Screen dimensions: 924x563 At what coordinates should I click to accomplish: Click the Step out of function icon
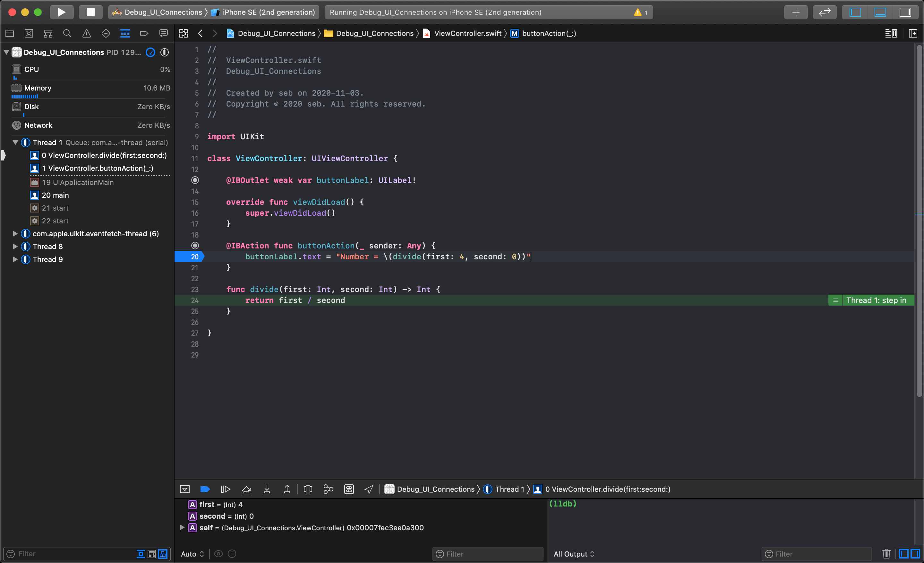point(287,489)
